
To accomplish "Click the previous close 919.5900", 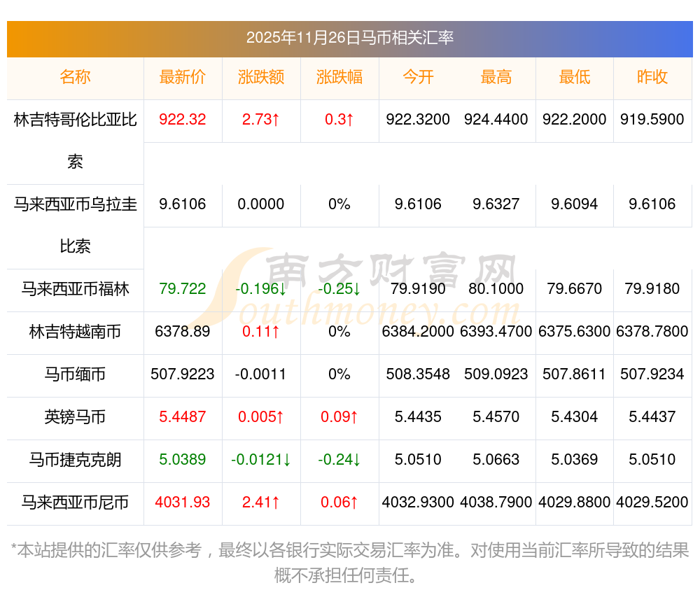I will click(652, 120).
